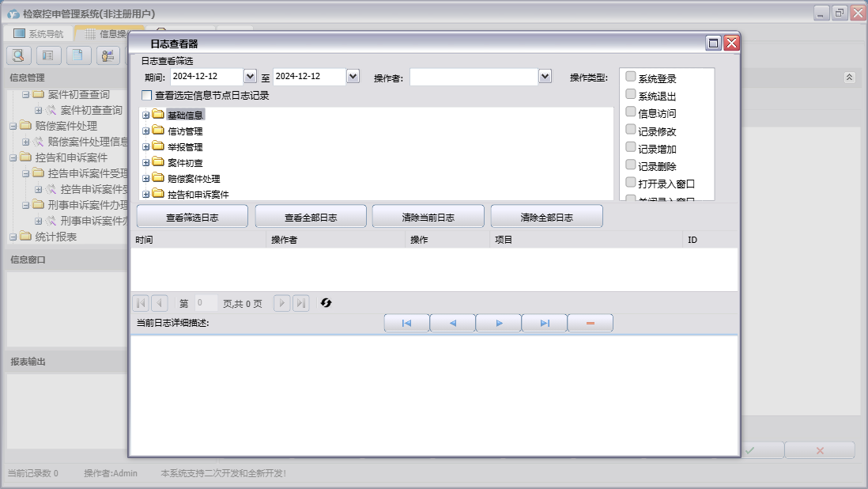Expand the 赔偿案件处理 tree node in dialog
Viewport: 868px width, 489px height.
coord(146,178)
